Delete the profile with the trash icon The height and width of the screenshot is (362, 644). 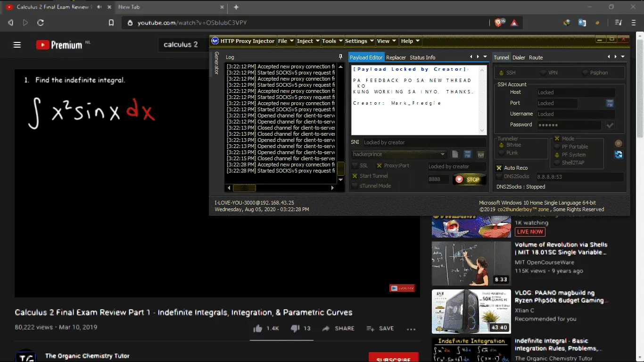480,154
